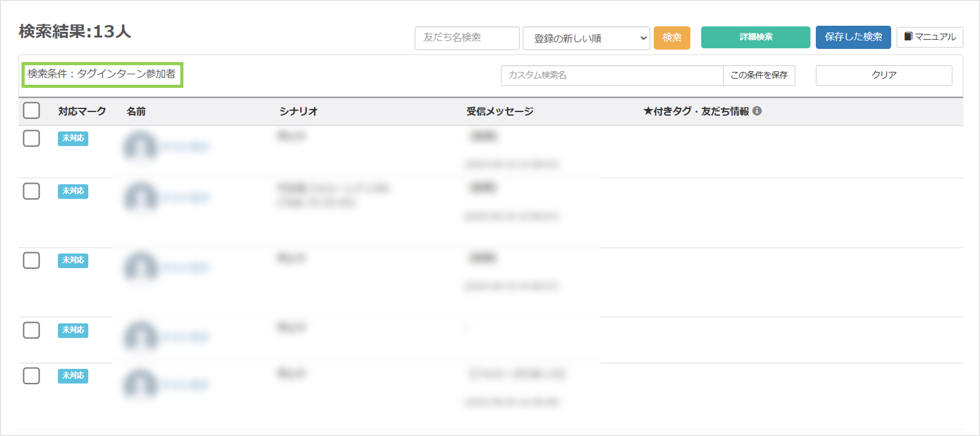Click inside the 友だち名検索 input field

tap(467, 38)
